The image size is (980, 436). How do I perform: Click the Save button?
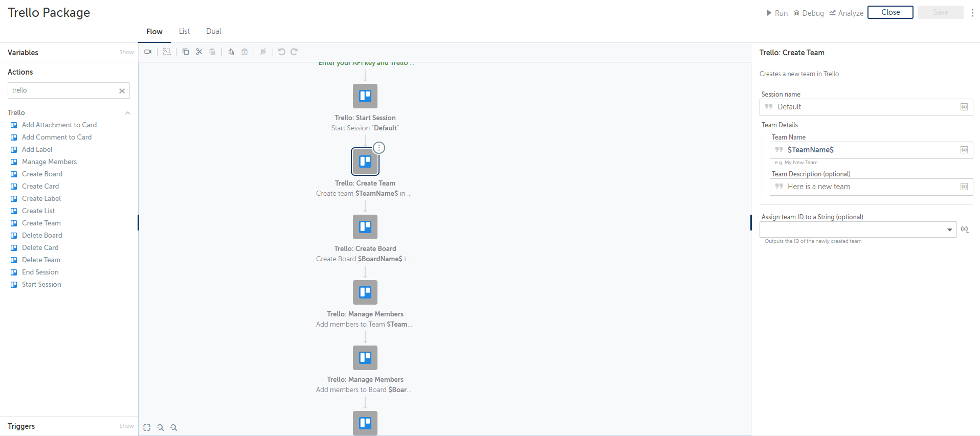coord(941,12)
